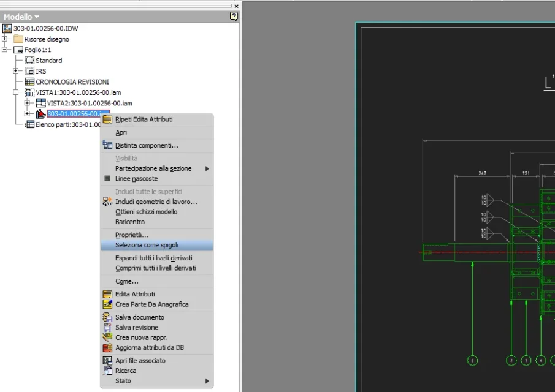
Task: Click the Crea nuova rappr. icon
Action: click(107, 337)
